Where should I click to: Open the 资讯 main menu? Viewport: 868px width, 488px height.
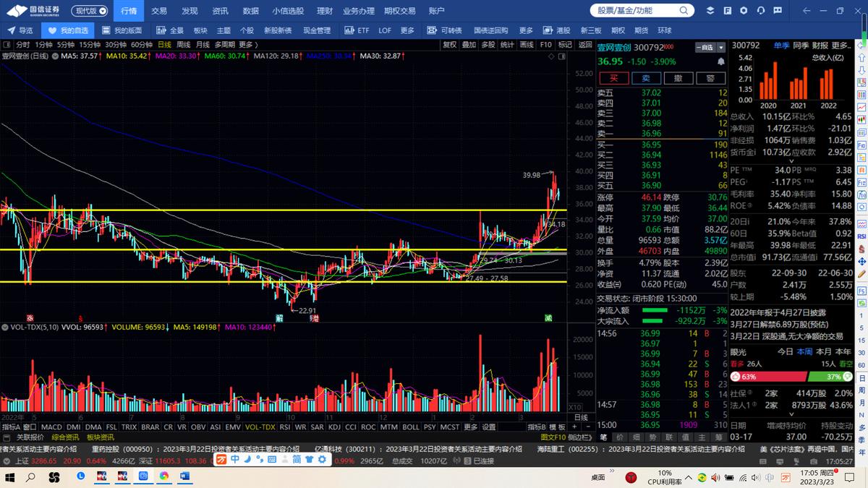tap(220, 11)
